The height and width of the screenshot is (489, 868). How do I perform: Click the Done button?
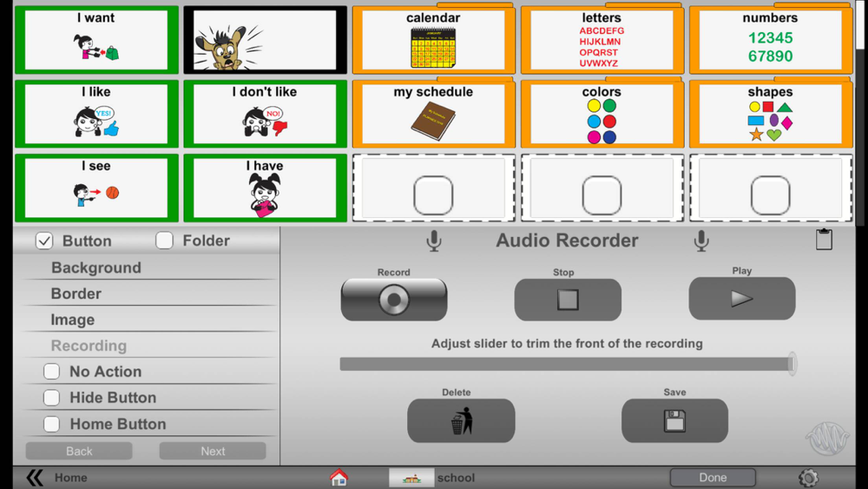[713, 478]
